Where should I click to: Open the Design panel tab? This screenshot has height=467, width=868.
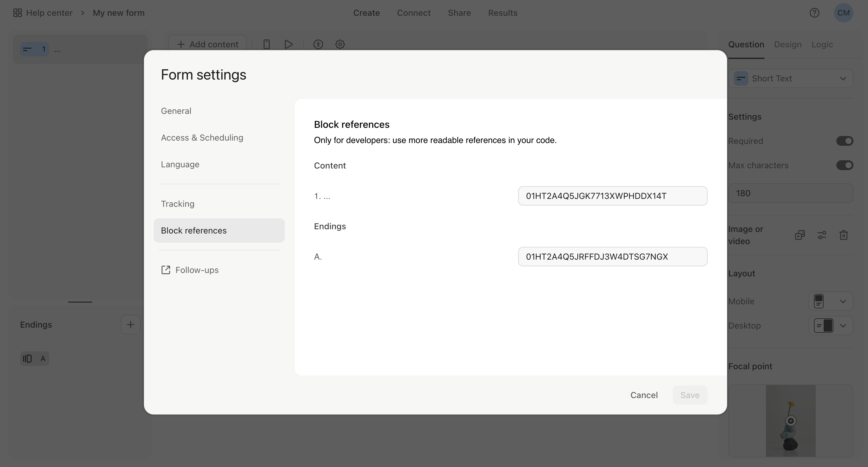point(788,44)
